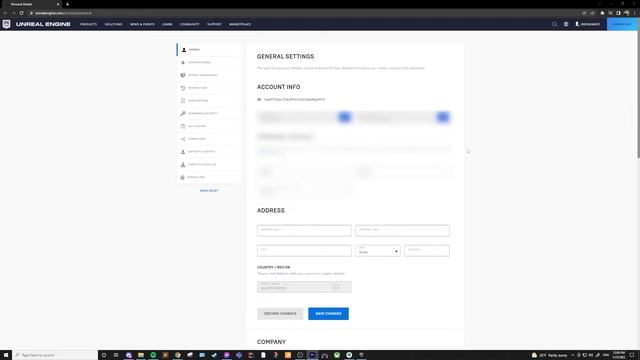Click the Unreal Engine wordmark in the header

click(43, 24)
